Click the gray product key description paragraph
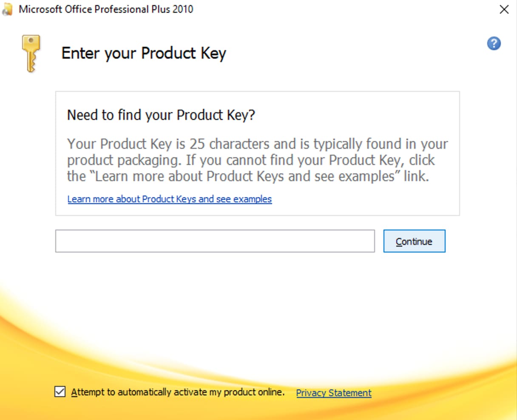The height and width of the screenshot is (420, 517). pyautogui.click(x=257, y=160)
